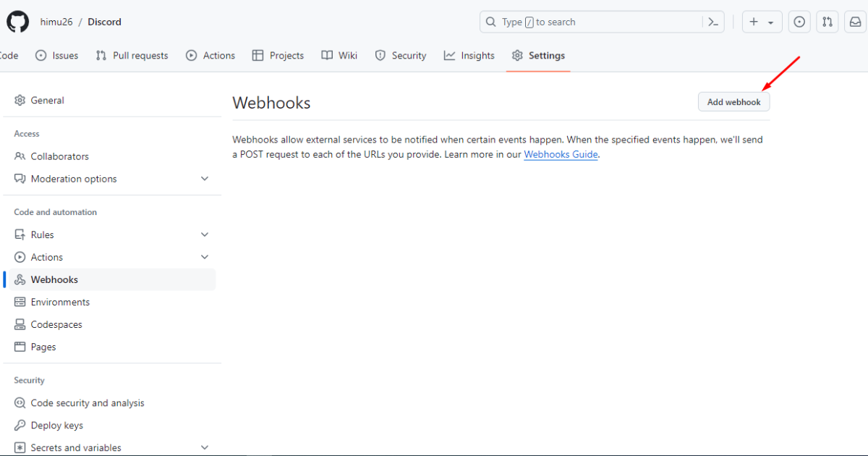Image resolution: width=868 pixels, height=456 pixels.
Task: Open the Insights tab
Action: tap(469, 56)
